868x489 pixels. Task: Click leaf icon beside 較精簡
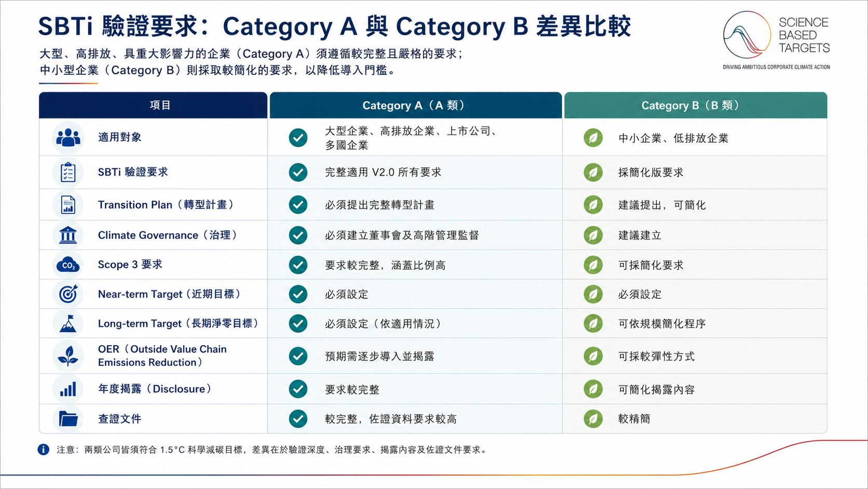(593, 419)
